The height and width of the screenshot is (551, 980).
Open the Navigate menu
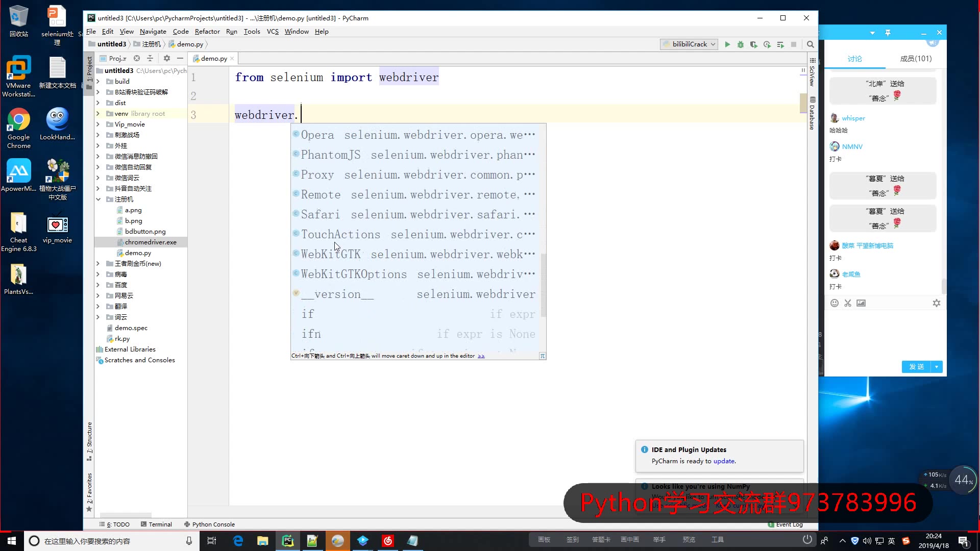point(153,32)
